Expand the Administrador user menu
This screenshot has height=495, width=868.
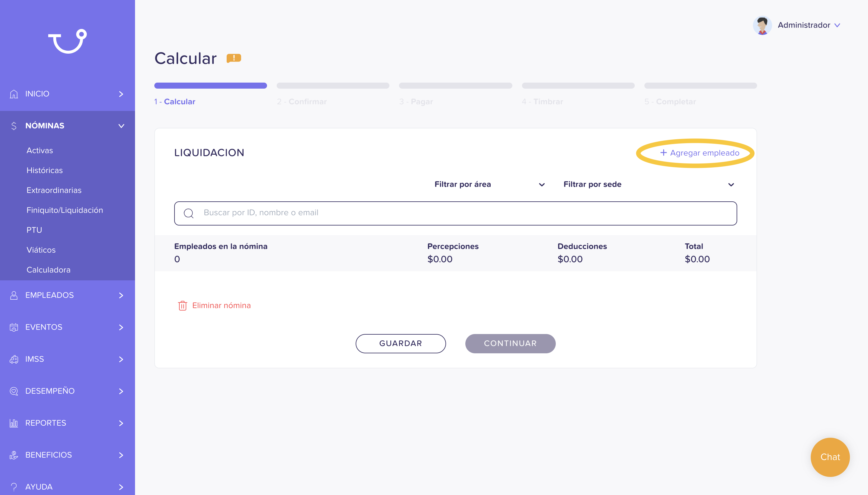837,25
